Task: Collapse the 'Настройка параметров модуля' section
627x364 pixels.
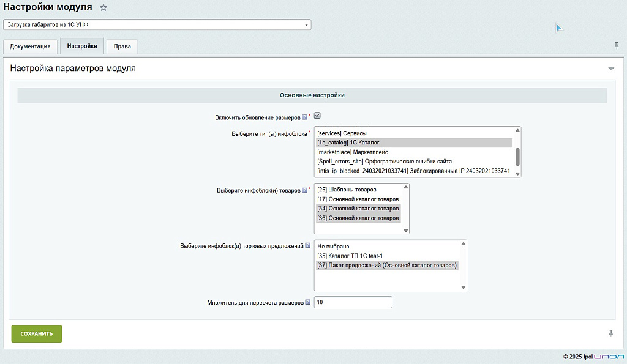Action: pyautogui.click(x=610, y=69)
